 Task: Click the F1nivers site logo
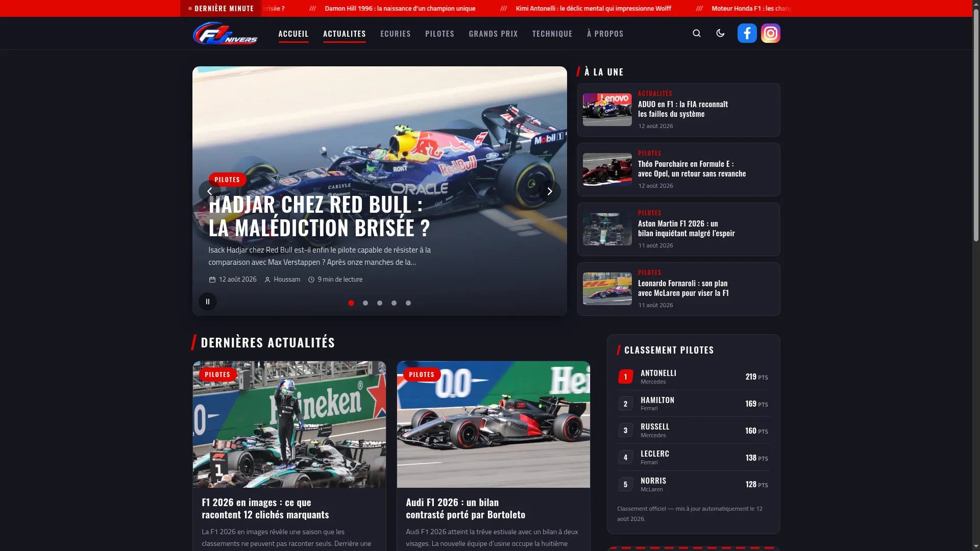point(225,33)
